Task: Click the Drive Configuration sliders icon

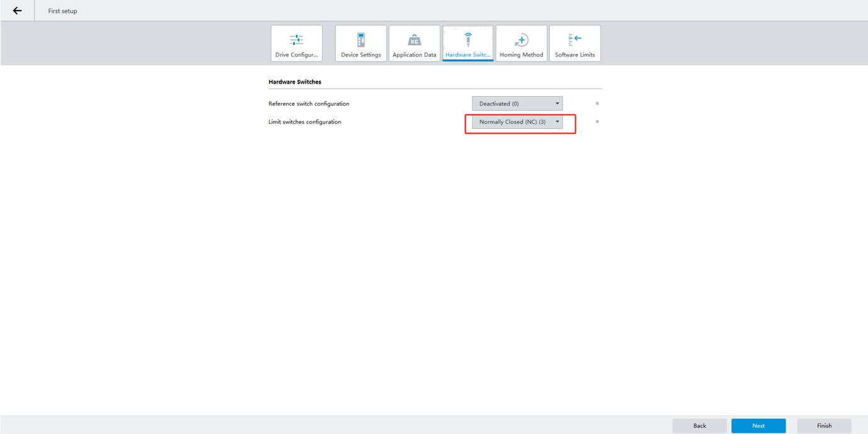Action: pos(296,40)
